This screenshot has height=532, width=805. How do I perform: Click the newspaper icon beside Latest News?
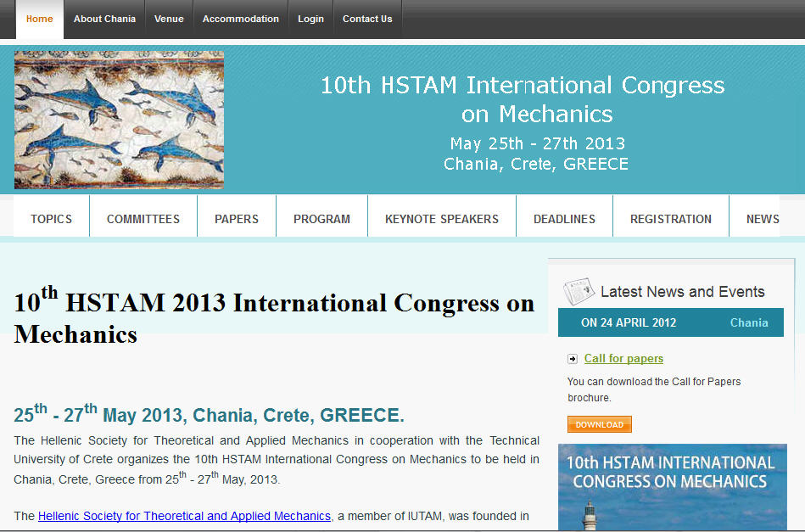(x=579, y=291)
